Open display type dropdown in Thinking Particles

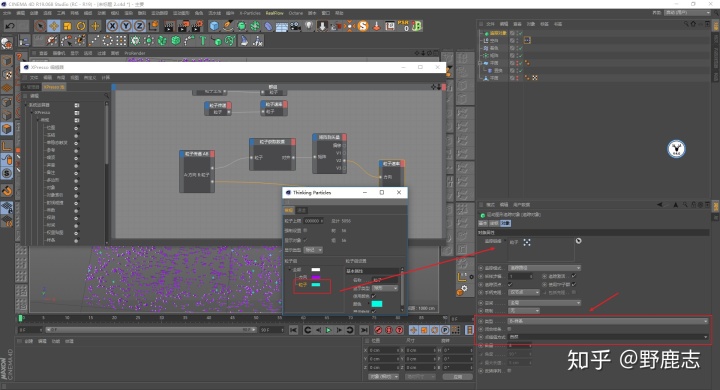(313, 249)
